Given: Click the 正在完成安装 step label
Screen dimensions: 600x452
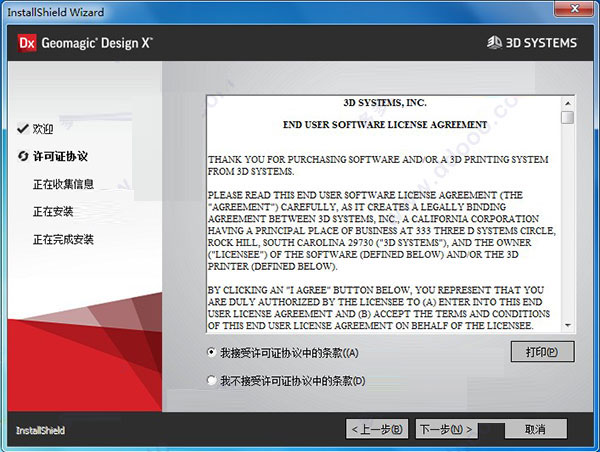Looking at the screenshot, I should click(x=64, y=240).
